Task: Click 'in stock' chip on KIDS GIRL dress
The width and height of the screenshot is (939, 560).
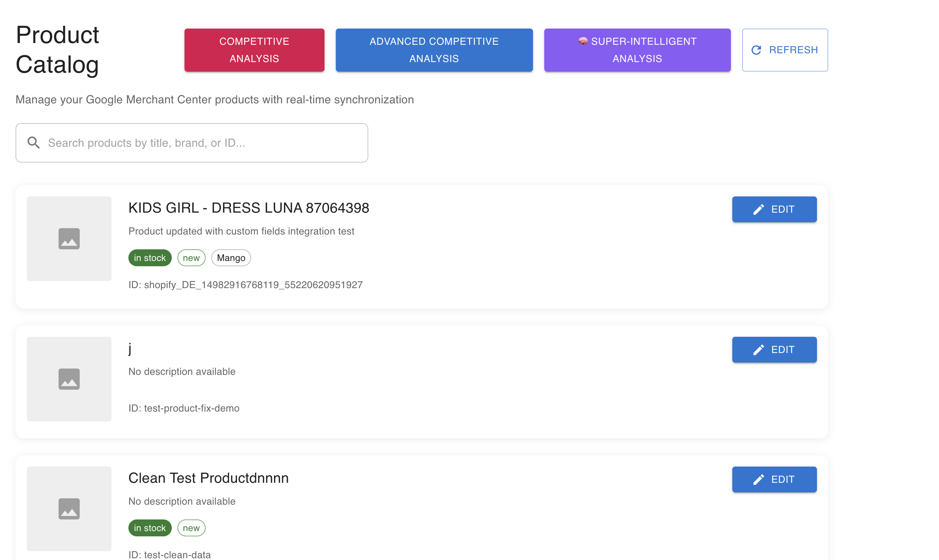Action: click(150, 258)
